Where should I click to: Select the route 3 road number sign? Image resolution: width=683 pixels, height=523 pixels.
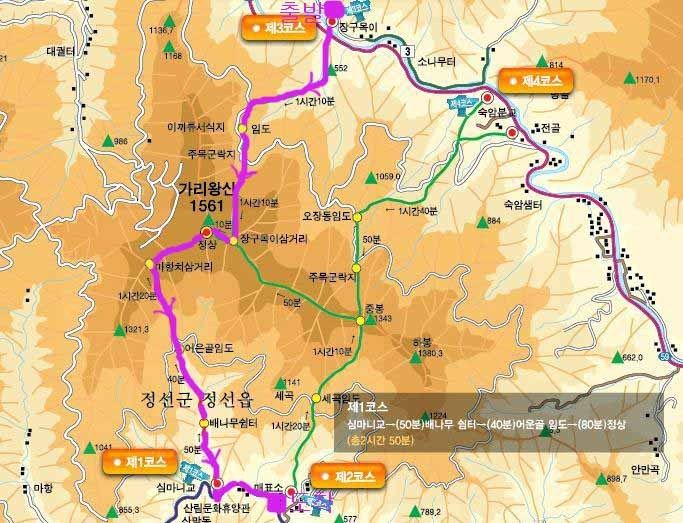(407, 51)
